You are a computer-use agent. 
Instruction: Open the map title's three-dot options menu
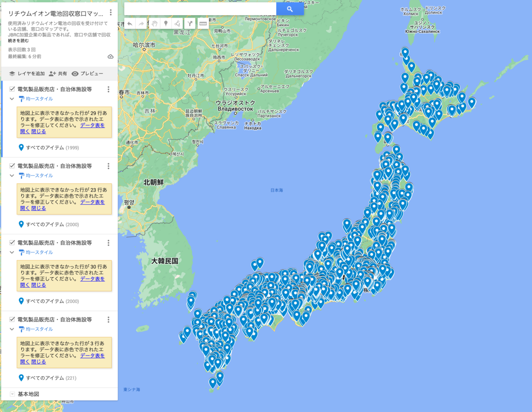click(110, 12)
